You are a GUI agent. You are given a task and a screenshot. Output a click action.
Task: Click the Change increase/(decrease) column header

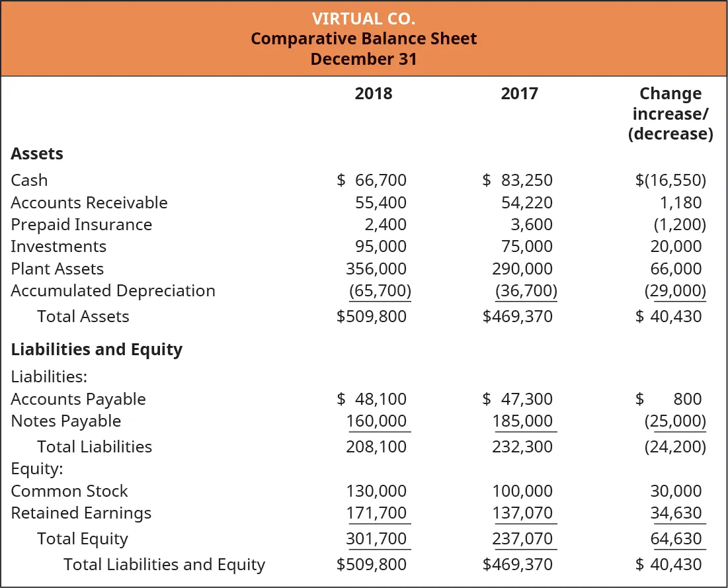coord(670,113)
